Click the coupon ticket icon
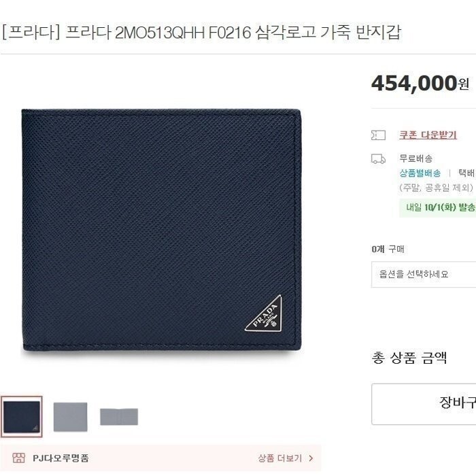Screen dimensions: 476x476 (x=378, y=135)
